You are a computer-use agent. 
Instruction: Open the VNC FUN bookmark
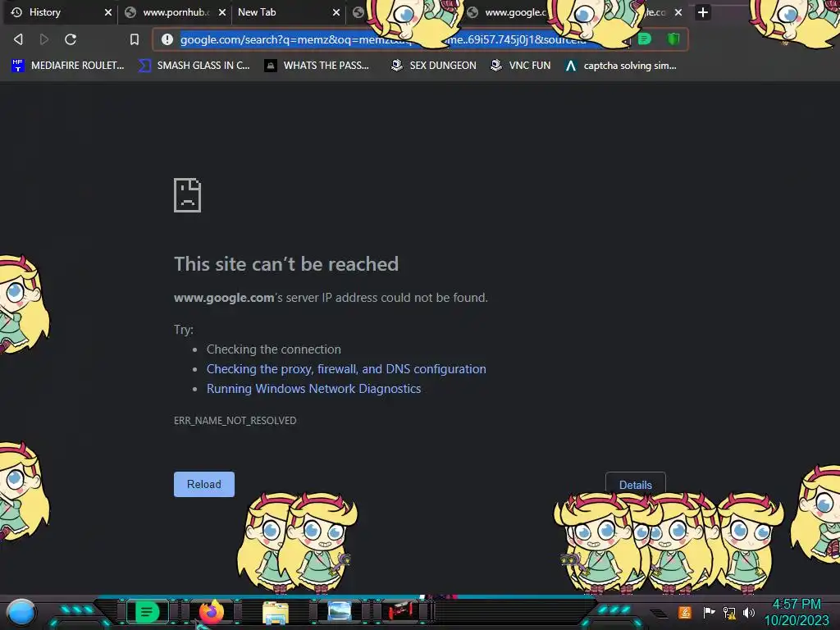pos(521,66)
